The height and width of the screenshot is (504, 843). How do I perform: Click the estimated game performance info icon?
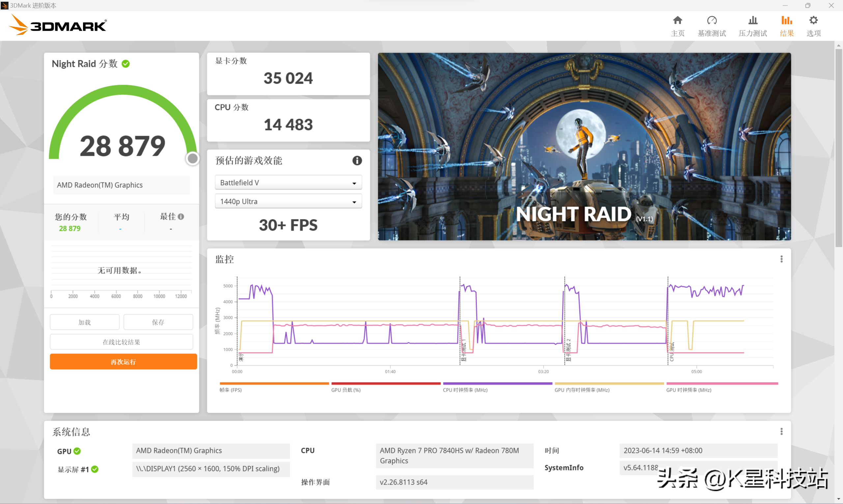pyautogui.click(x=357, y=161)
